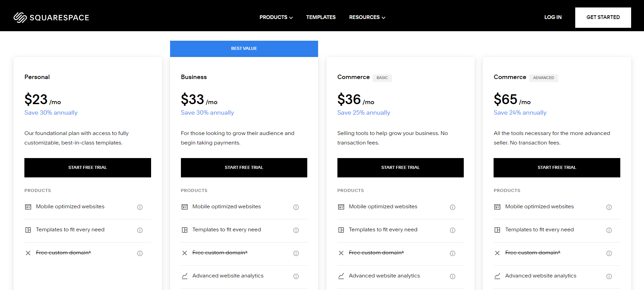
Task: Open info for Business Free custom domain
Action: (296, 253)
